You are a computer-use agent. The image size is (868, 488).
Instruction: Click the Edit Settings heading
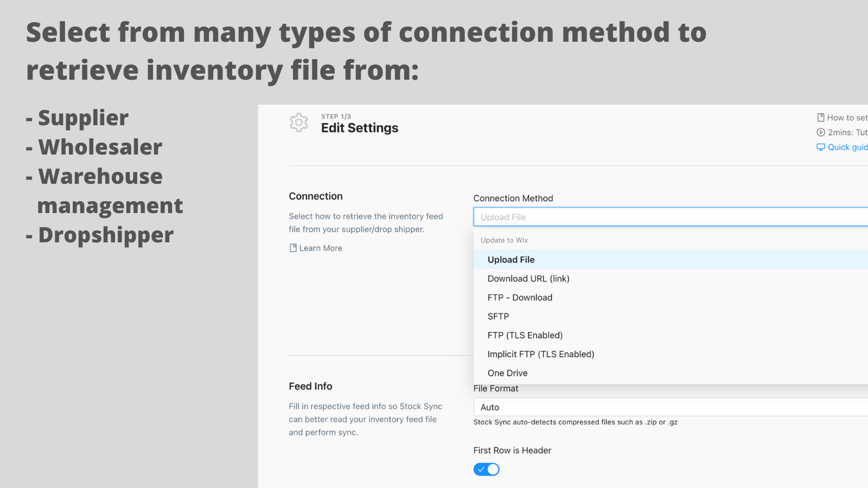point(360,128)
